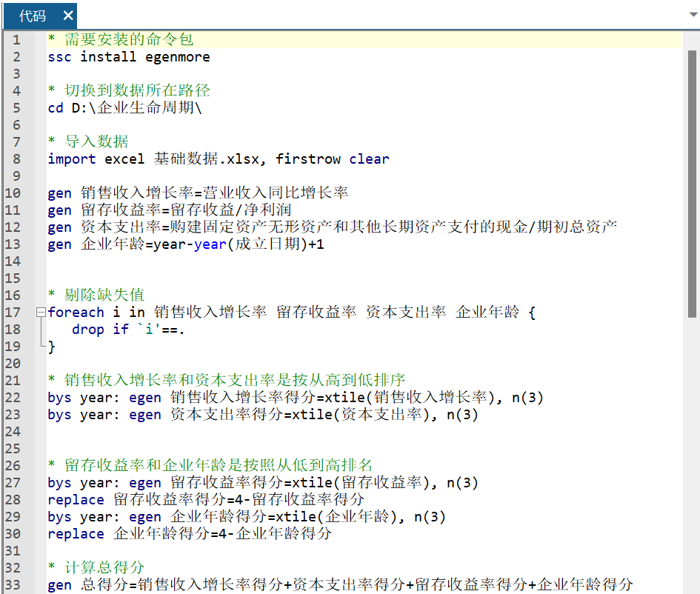Click the vertical scrollbar thumb
This screenshot has height=594, width=700.
tap(692, 184)
